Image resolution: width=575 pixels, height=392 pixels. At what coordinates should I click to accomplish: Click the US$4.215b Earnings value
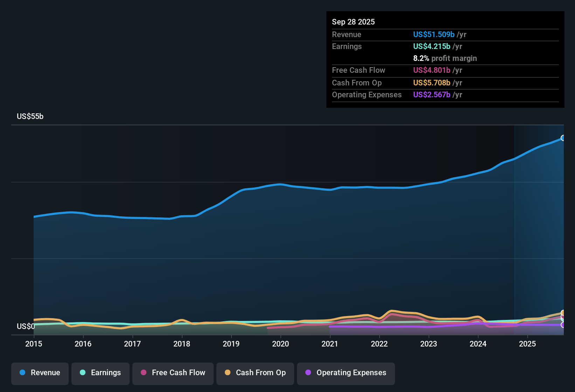[431, 46]
